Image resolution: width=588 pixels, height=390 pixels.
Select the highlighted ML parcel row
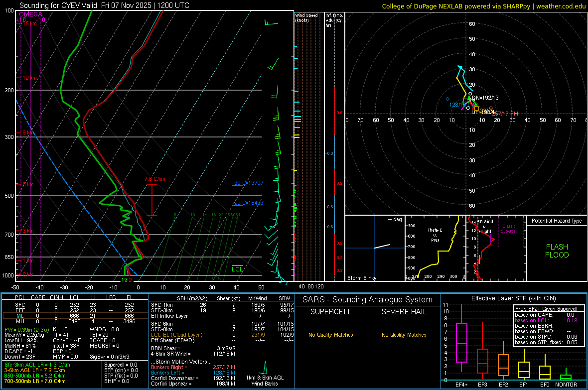[74, 316]
